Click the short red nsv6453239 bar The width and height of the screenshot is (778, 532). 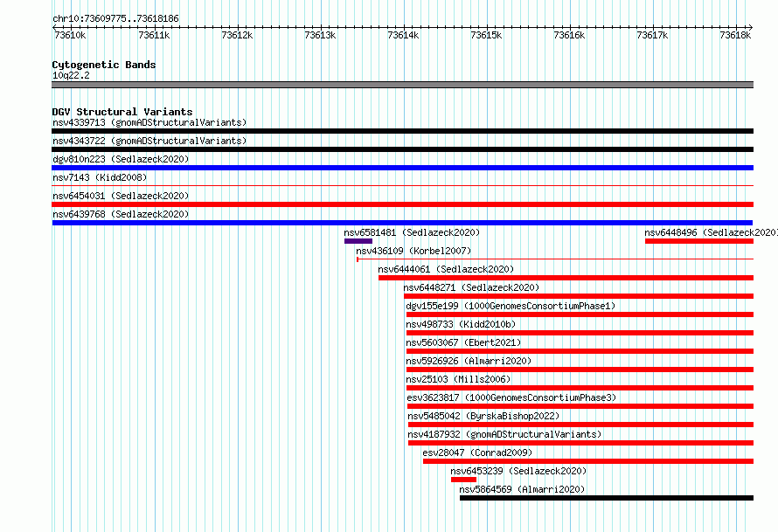[463, 480]
